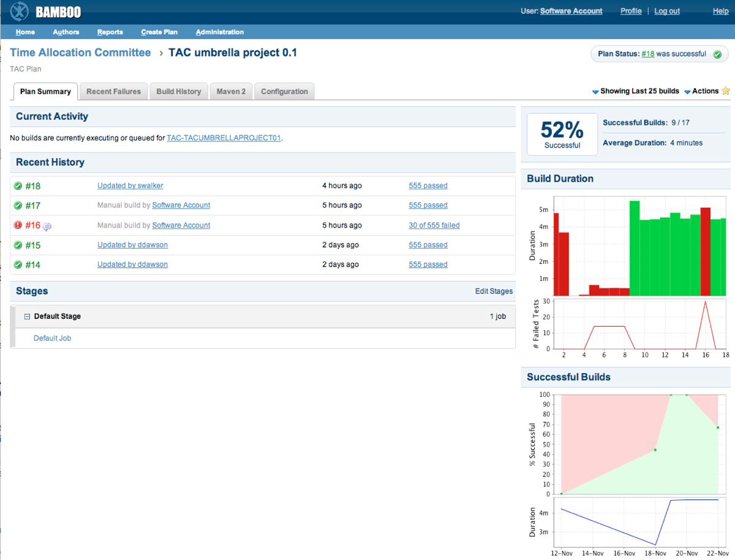
Task: Open the Reports menu item
Action: (x=110, y=32)
